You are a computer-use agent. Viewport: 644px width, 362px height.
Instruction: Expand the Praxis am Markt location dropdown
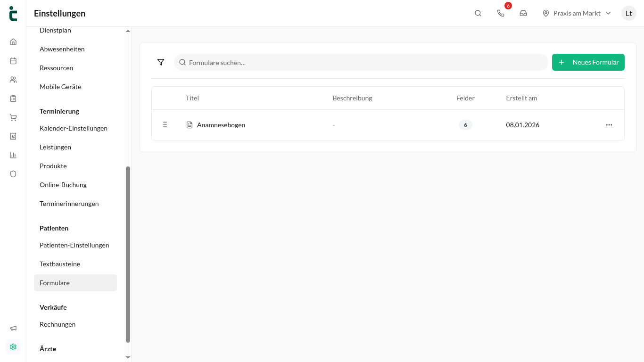point(577,13)
